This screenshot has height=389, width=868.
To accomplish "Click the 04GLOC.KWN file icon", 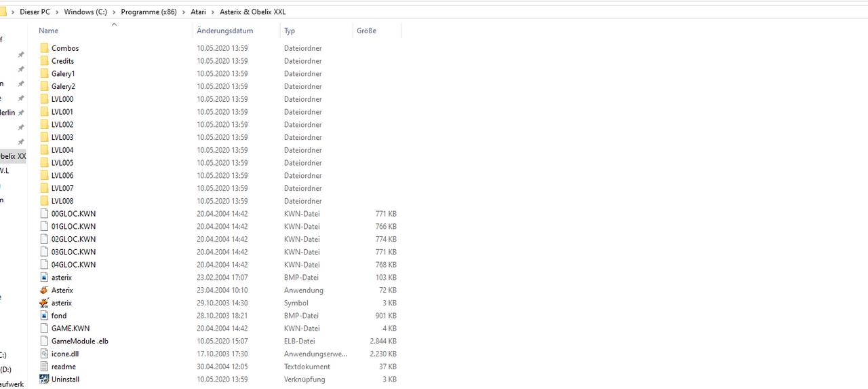I will [x=44, y=265].
